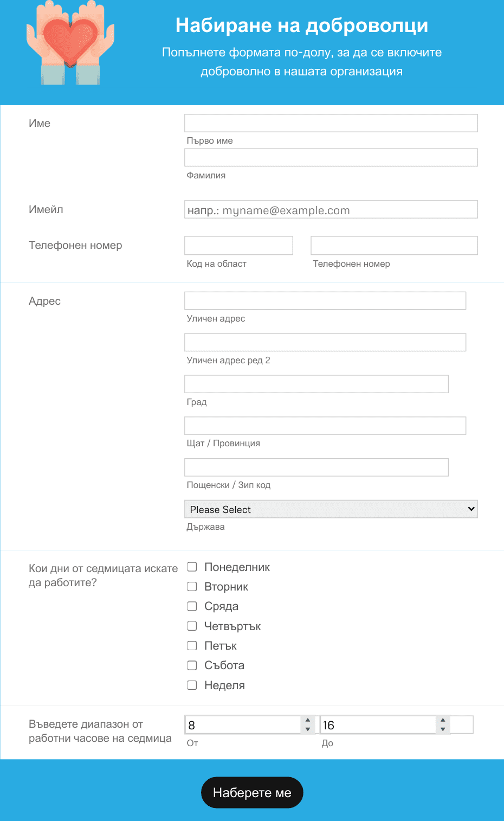
Task: Click the Щат / Провинция field
Action: click(x=325, y=426)
